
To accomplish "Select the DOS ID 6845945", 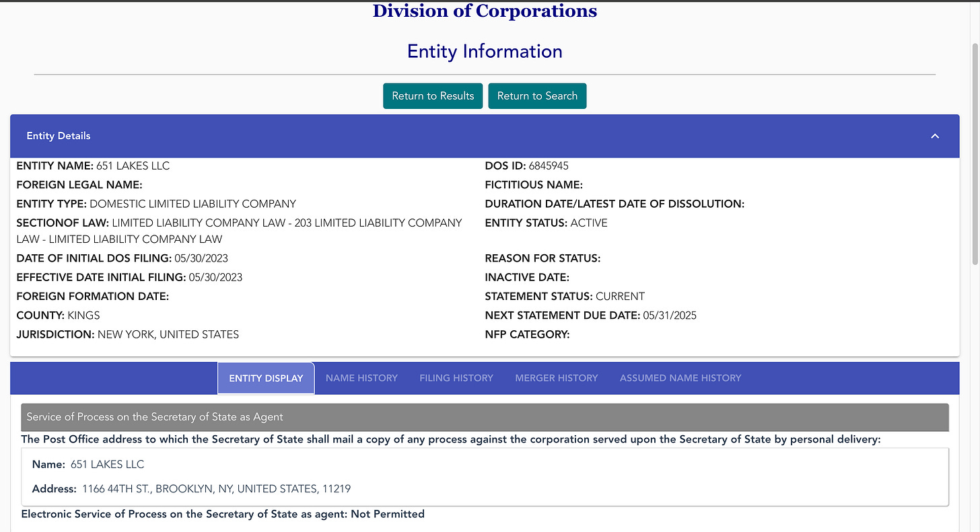I will pos(549,166).
